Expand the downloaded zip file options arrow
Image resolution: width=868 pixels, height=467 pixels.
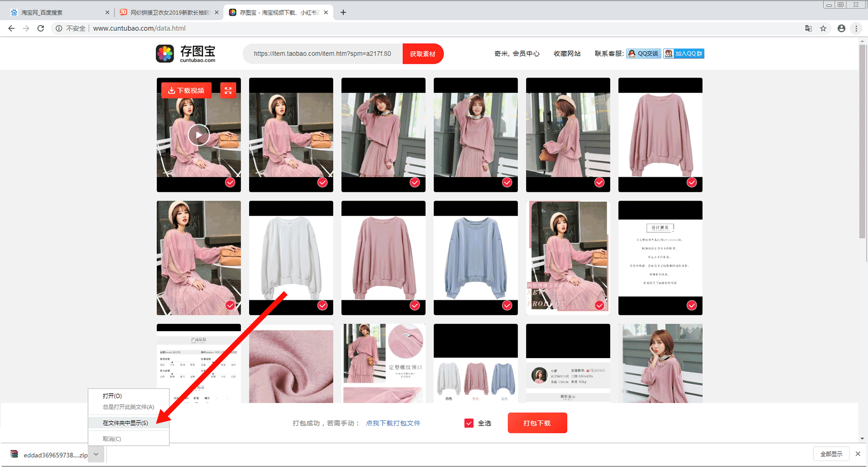(96, 455)
